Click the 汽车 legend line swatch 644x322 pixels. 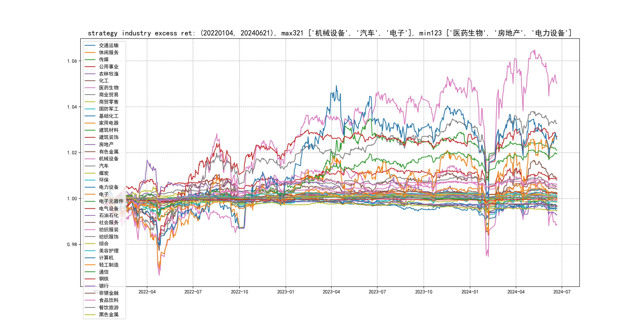point(90,166)
